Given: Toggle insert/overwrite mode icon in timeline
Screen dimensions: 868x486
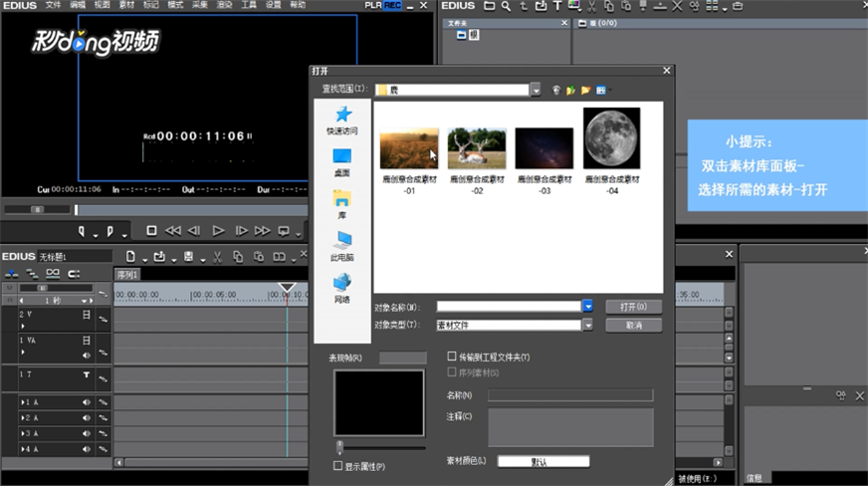Looking at the screenshot, I should (11, 274).
